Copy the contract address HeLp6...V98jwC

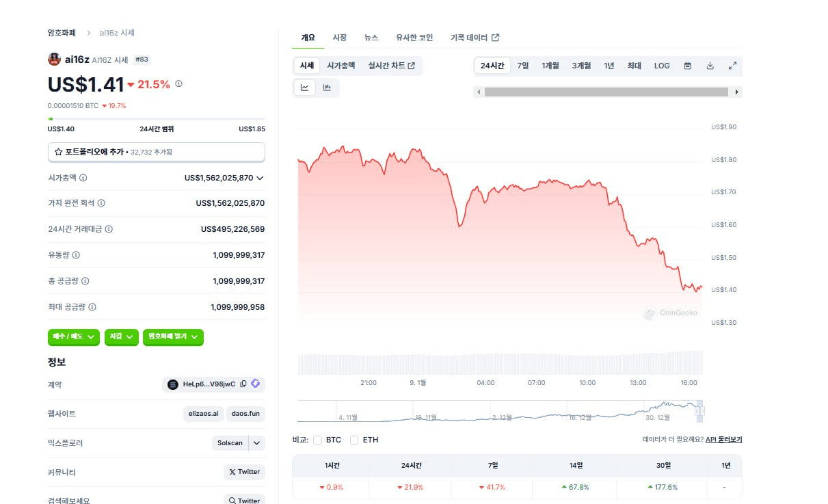point(243,384)
